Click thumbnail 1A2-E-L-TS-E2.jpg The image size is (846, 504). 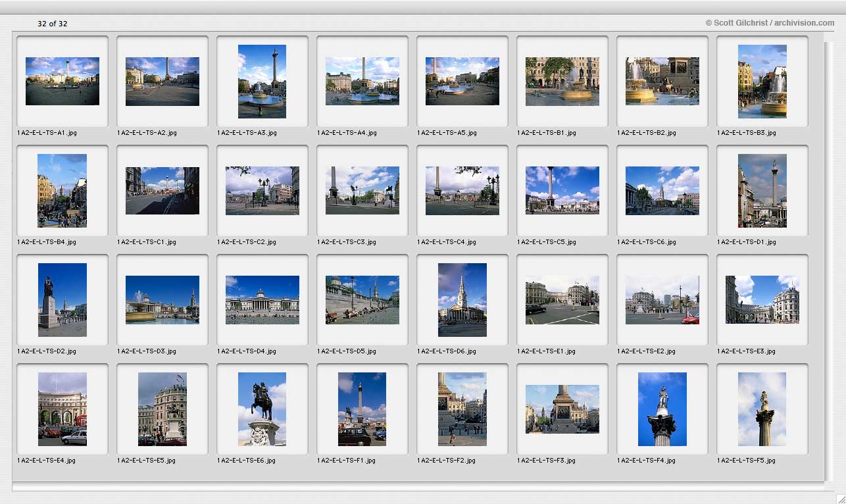(x=662, y=299)
